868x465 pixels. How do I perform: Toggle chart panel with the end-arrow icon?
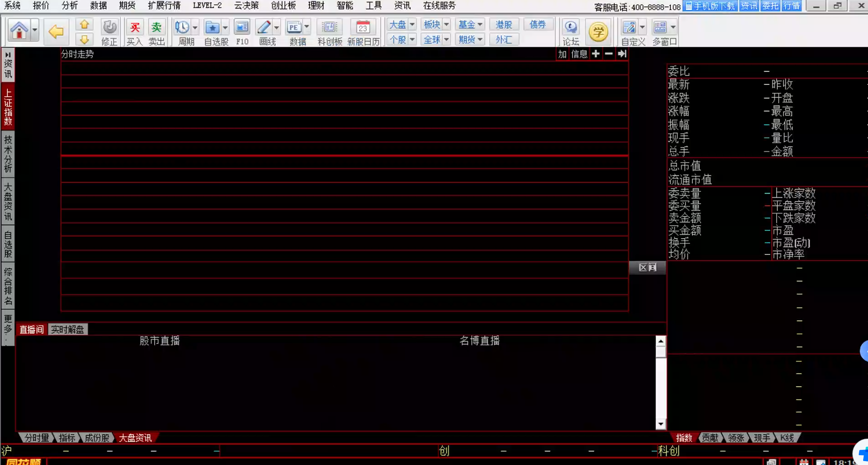pyautogui.click(x=622, y=54)
